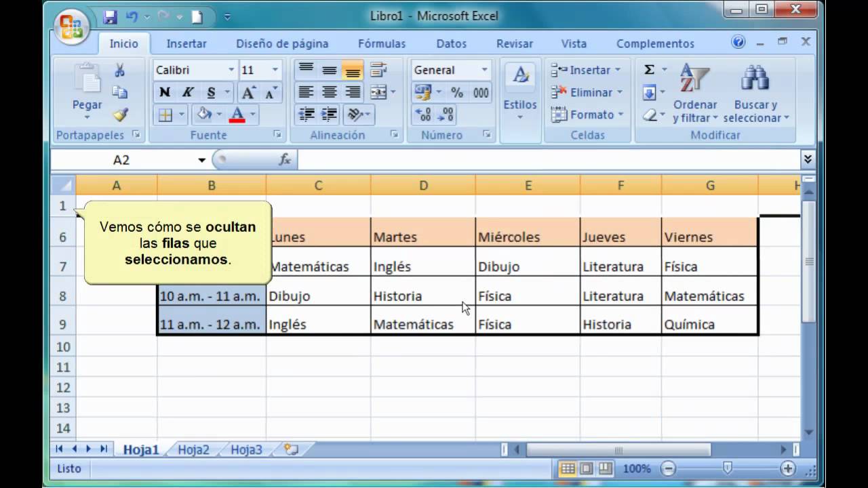Apply the thousands separator style (000)

pyautogui.click(x=481, y=92)
